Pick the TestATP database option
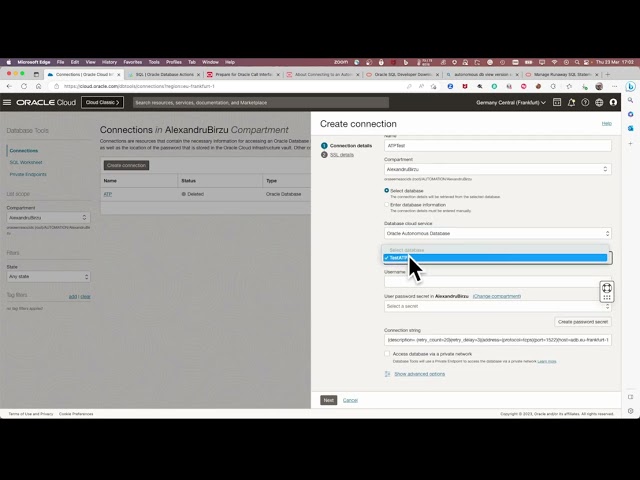This screenshot has width=640, height=480. point(495,258)
